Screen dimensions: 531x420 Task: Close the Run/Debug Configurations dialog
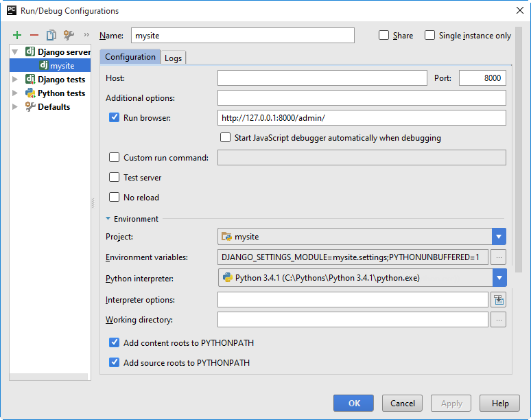pos(520,10)
